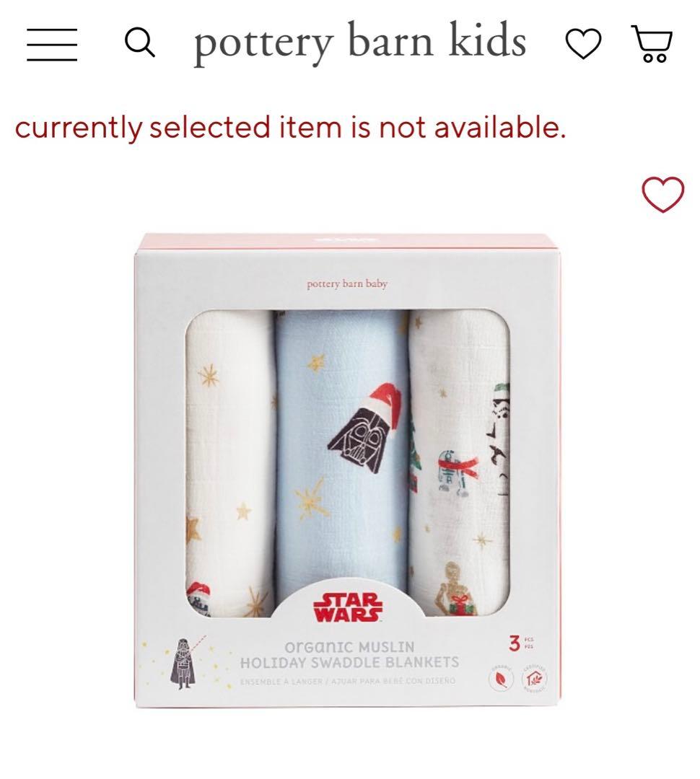
Task: Click the R2-D2 with red scarf graphic
Action: pyautogui.click(x=456, y=472)
